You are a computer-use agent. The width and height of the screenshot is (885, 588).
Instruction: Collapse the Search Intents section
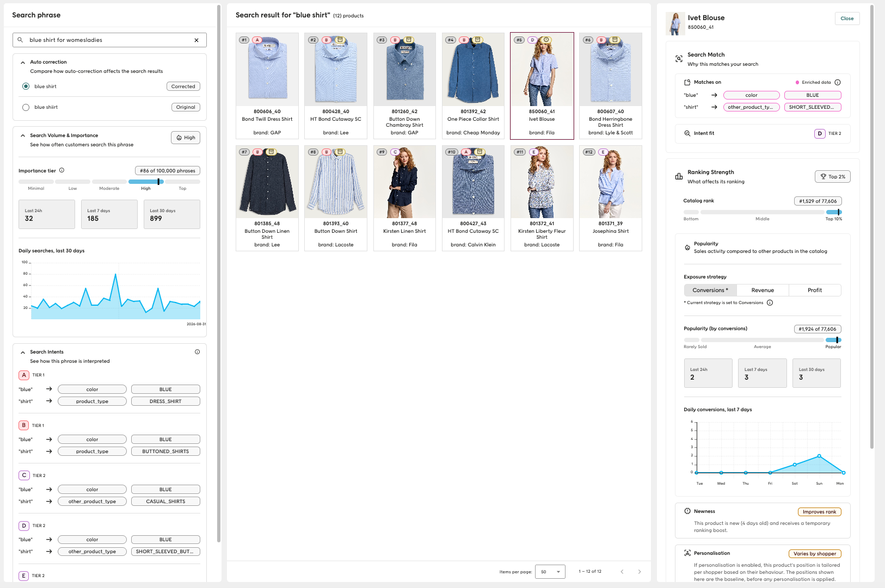click(x=23, y=352)
